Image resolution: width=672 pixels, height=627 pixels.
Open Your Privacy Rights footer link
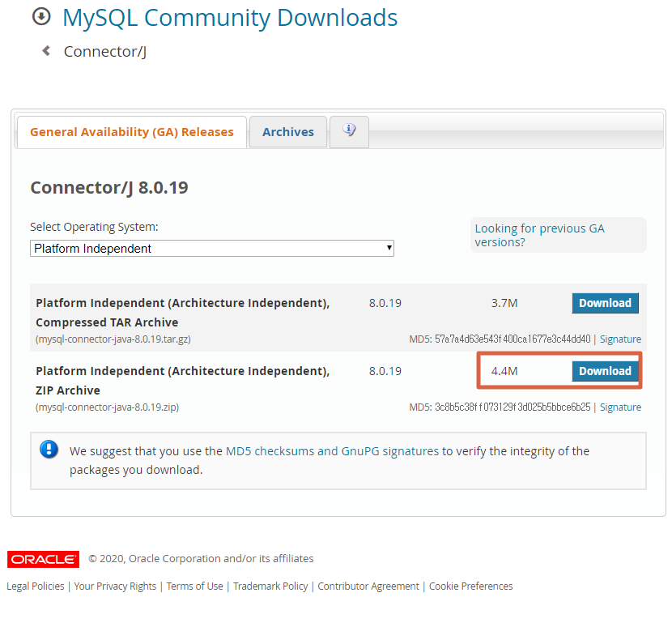click(x=115, y=586)
